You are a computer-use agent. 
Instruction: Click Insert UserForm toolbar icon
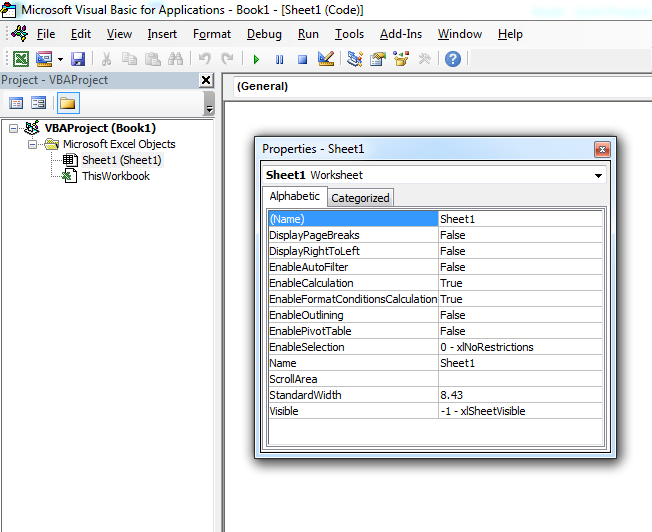click(44, 59)
